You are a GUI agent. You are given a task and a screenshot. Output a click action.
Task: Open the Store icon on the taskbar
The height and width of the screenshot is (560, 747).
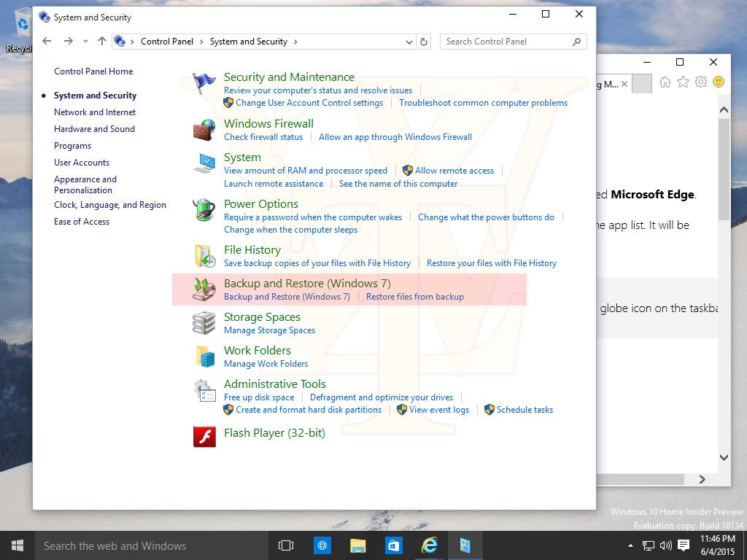tap(393, 545)
